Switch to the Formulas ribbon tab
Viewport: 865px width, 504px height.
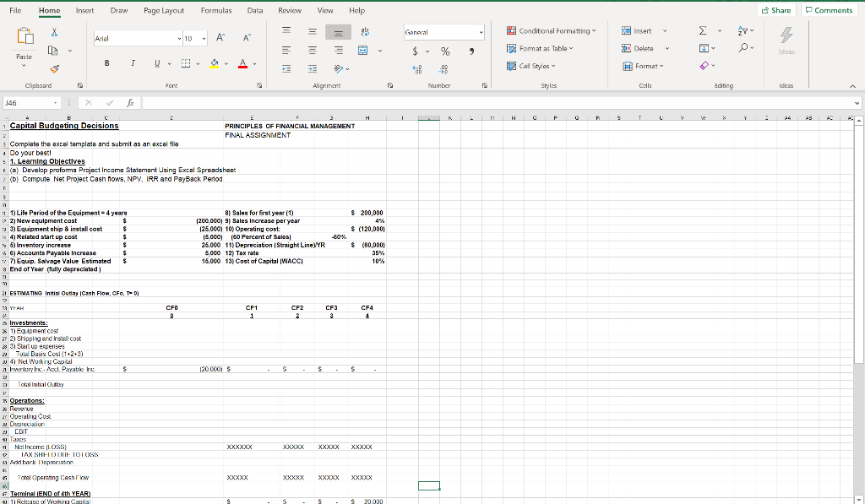pyautogui.click(x=215, y=11)
